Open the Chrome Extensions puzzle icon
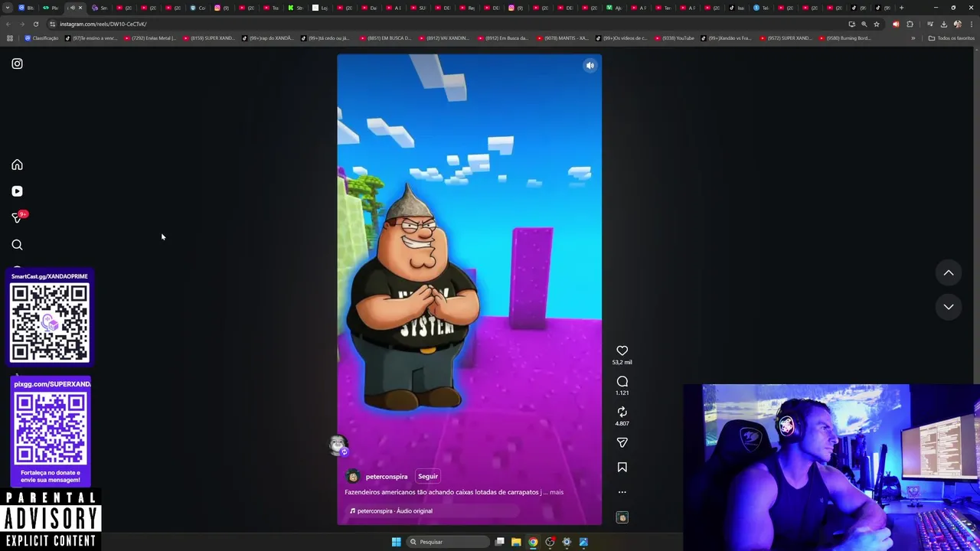Image resolution: width=980 pixels, height=551 pixels. tap(910, 24)
